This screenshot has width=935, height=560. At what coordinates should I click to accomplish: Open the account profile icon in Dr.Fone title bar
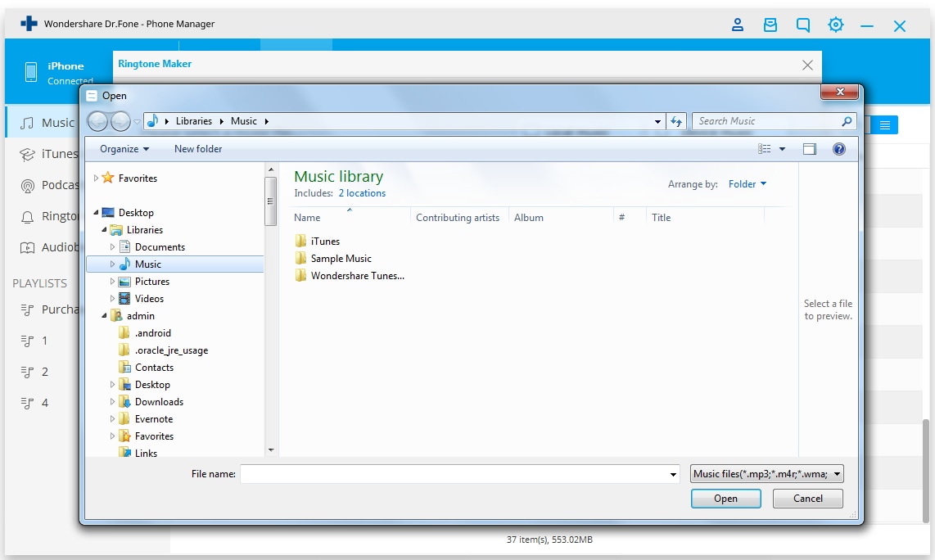coord(738,25)
